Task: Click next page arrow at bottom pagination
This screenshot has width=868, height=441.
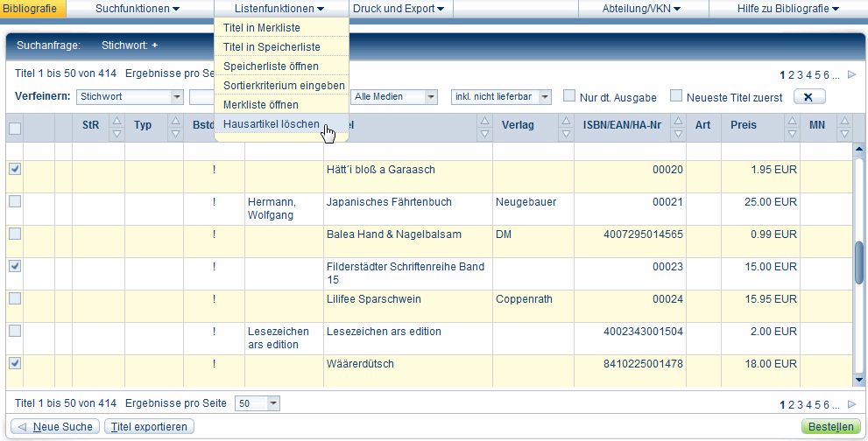Action: tap(851, 404)
